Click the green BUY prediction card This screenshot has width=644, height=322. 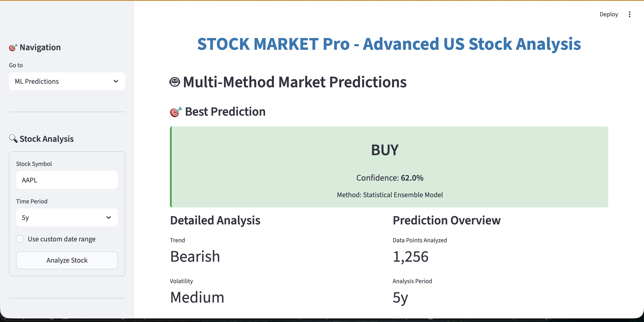pos(389,167)
